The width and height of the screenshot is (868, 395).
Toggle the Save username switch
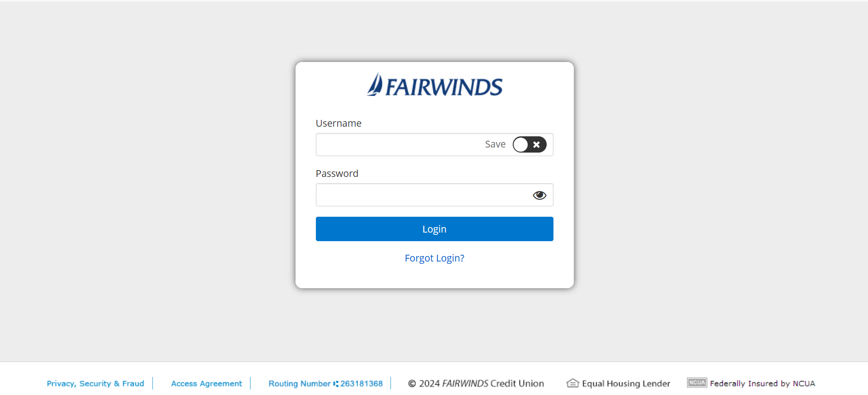[x=529, y=145]
